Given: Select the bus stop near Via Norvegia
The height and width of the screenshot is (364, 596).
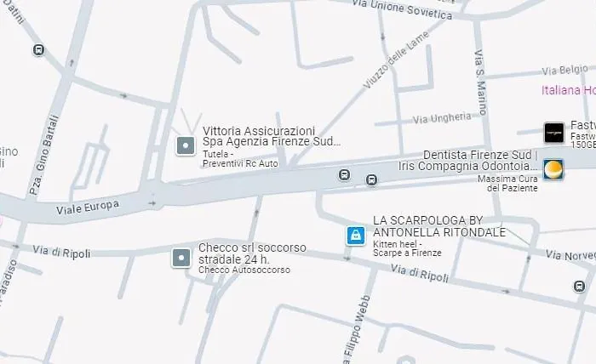Looking at the screenshot, I should [x=579, y=287].
